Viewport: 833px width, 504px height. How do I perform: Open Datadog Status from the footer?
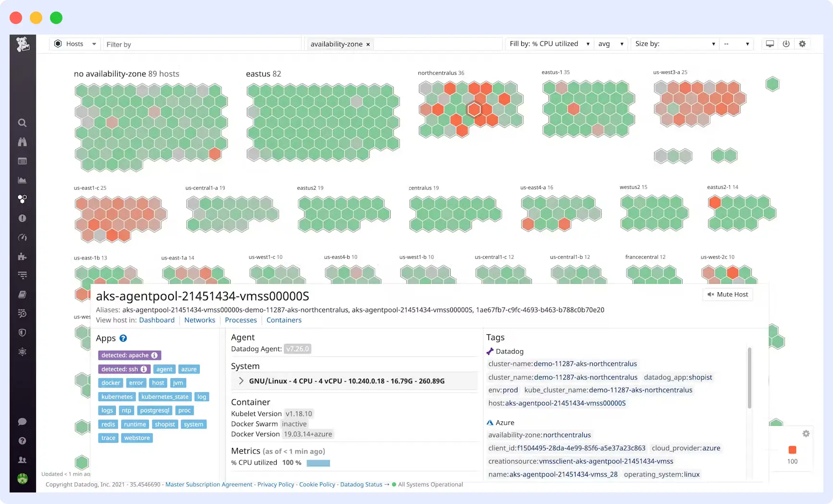[x=361, y=484]
